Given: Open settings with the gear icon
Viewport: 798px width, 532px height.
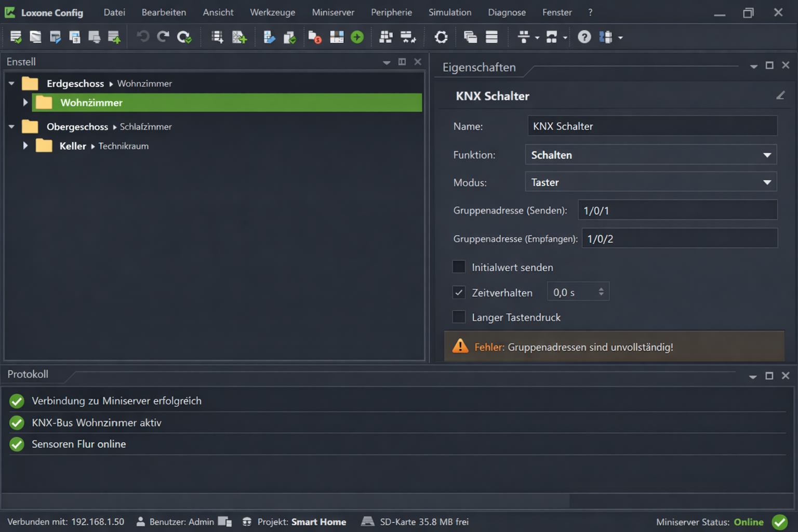Looking at the screenshot, I should point(441,37).
